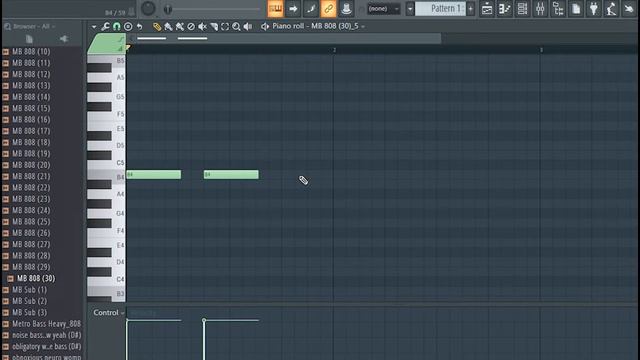Click the curved undo arrow icon
The image size is (640, 360).
point(140,27)
